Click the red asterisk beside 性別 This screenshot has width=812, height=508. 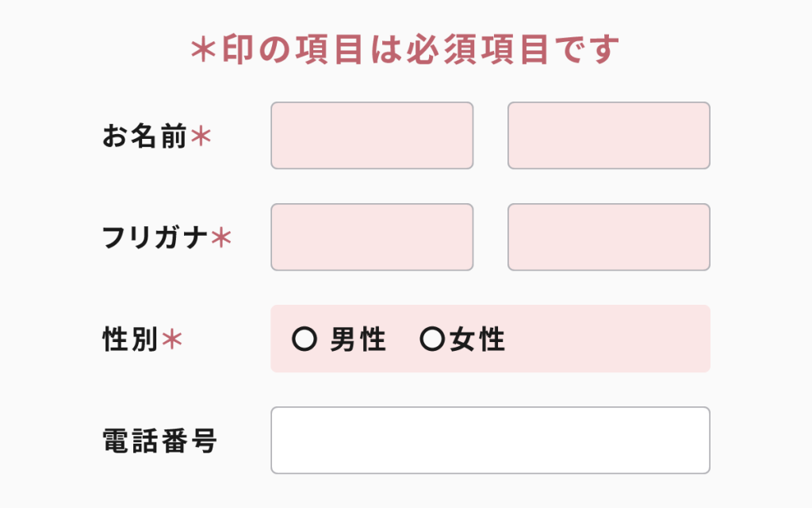172,340
